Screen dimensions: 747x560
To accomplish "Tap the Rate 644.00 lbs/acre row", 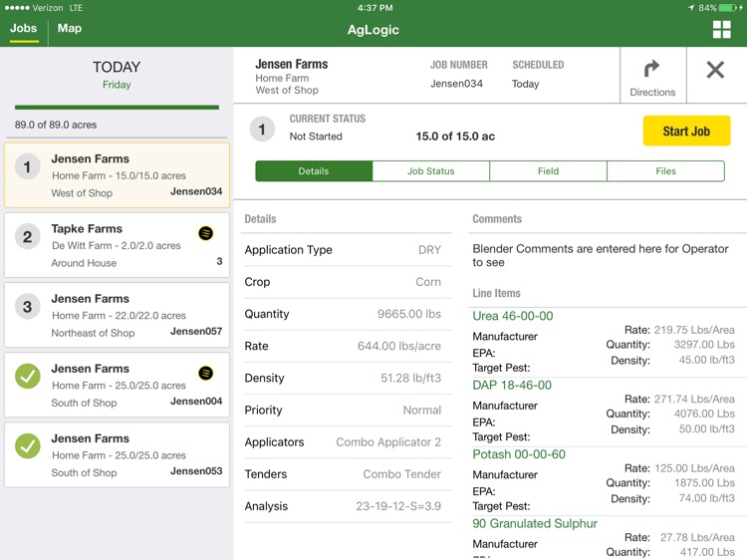I will 347,346.
